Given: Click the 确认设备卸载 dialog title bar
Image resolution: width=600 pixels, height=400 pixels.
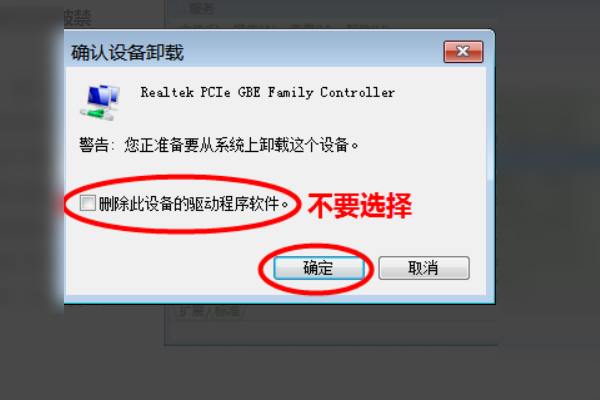Looking at the screenshot, I should (253, 52).
